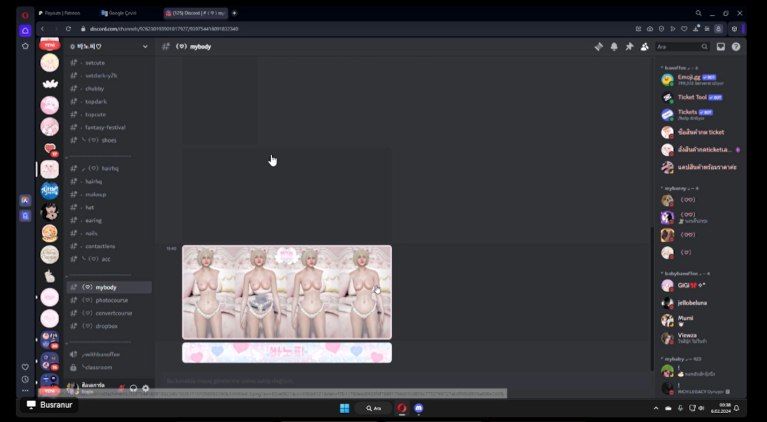The image size is (767, 422).
Task: Open Opera downloads icon in toolbar
Action: [x=696, y=29]
